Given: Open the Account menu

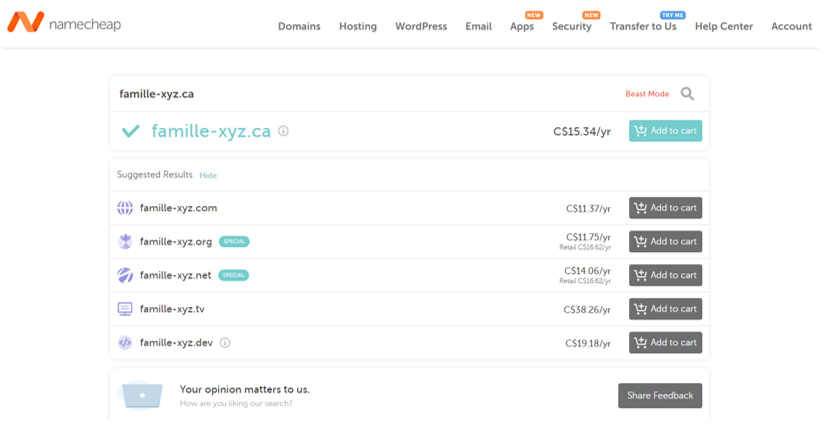Looking at the screenshot, I should [x=791, y=26].
